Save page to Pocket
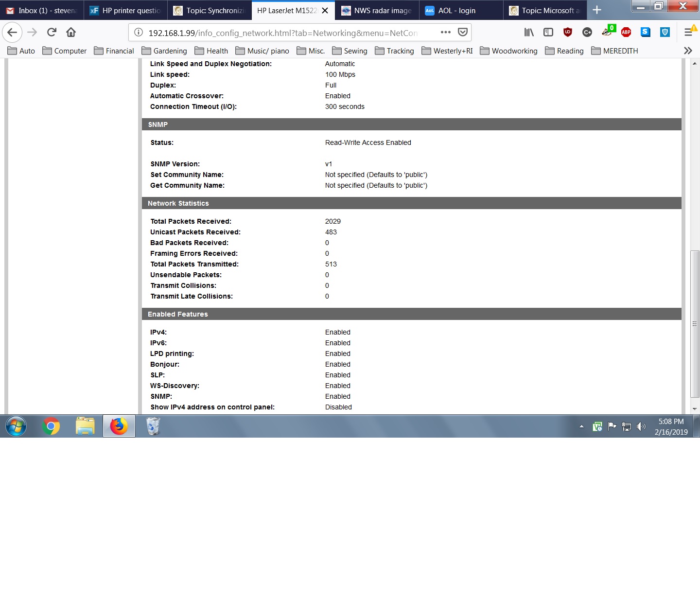The image size is (700, 602). click(x=463, y=33)
